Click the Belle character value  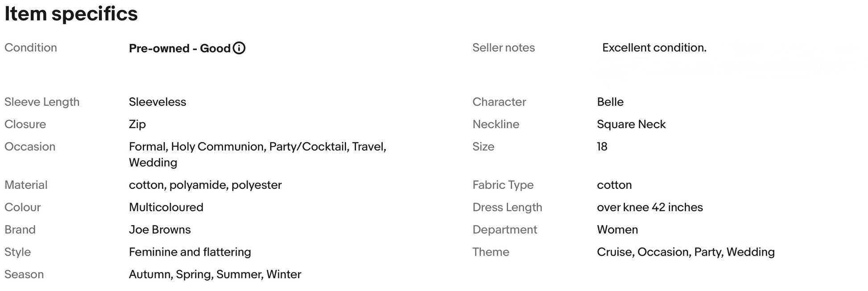point(610,102)
